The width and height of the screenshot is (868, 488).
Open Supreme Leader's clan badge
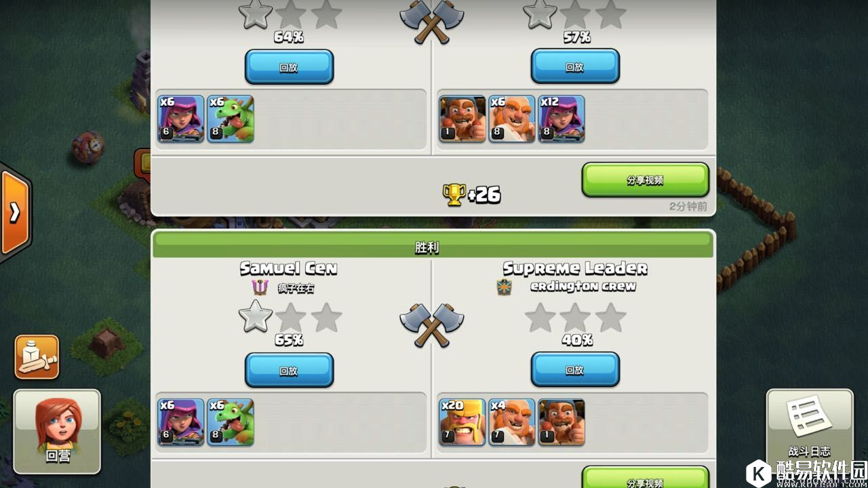[505, 287]
